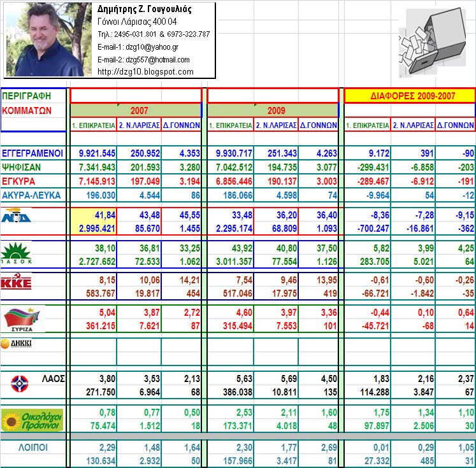Select the ΕΓΓΕΓΡΑΜΕΝΟΙ row label
Screen dimensions: 476x468
point(32,153)
